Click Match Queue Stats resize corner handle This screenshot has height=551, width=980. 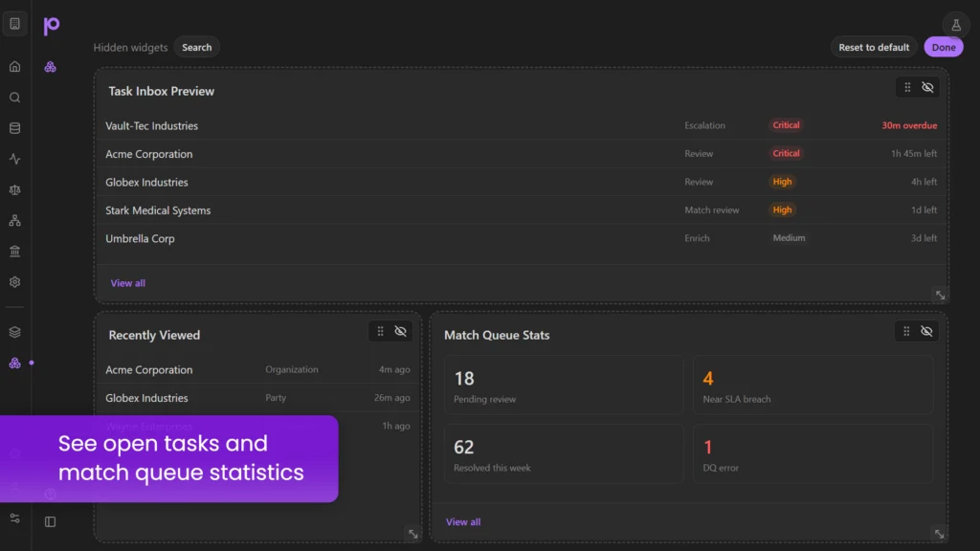click(940, 534)
